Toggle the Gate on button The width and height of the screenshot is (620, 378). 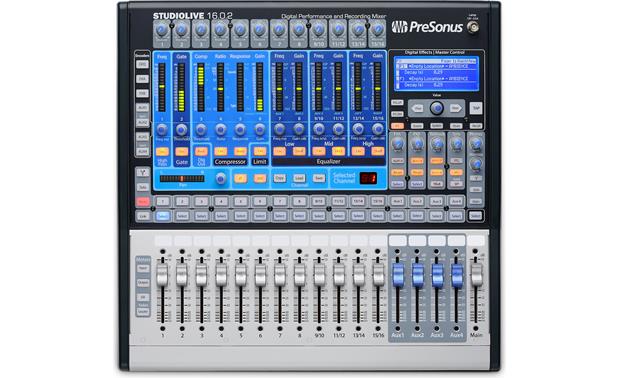point(181,151)
